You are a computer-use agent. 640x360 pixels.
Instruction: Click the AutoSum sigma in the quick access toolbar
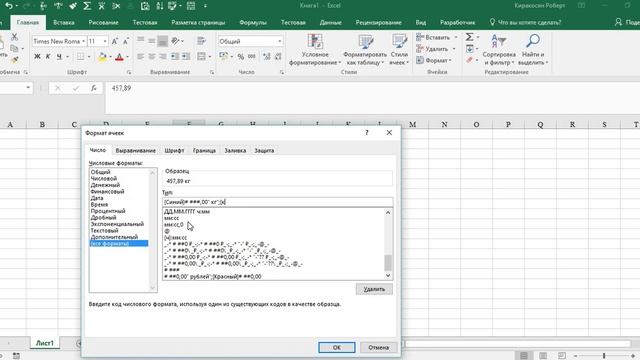[x=87, y=6]
